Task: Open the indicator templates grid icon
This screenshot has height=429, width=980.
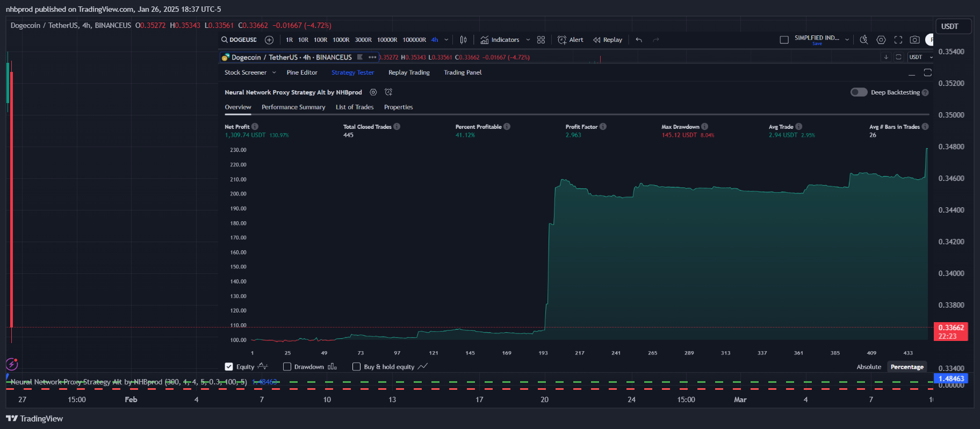Action: [541, 40]
